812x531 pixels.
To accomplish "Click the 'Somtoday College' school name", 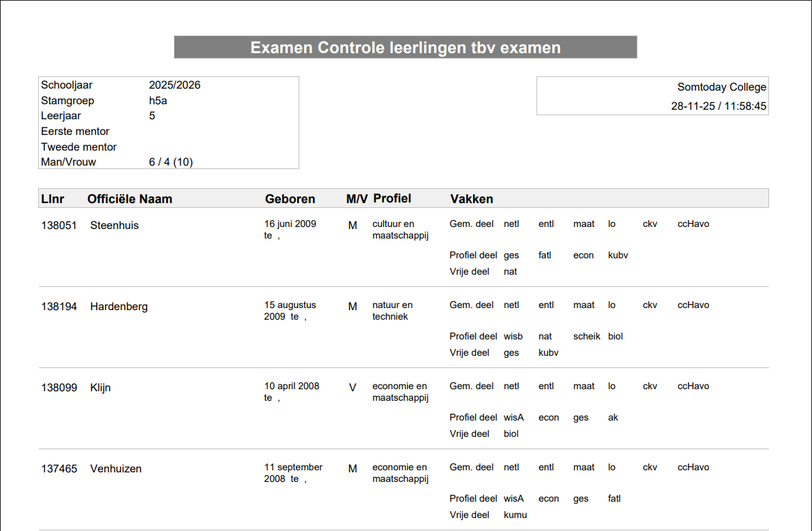I will coord(721,87).
